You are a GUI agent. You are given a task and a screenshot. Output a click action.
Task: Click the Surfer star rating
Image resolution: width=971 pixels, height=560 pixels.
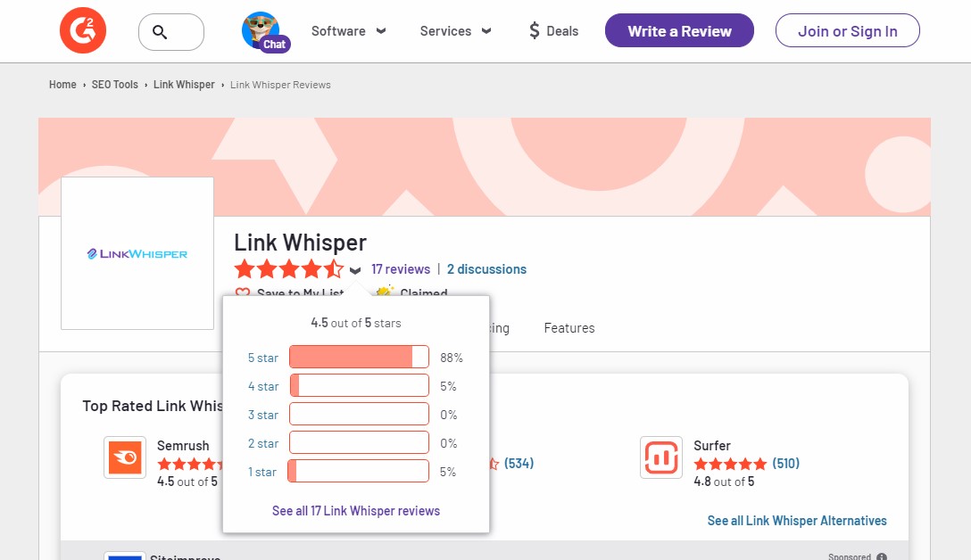730,464
